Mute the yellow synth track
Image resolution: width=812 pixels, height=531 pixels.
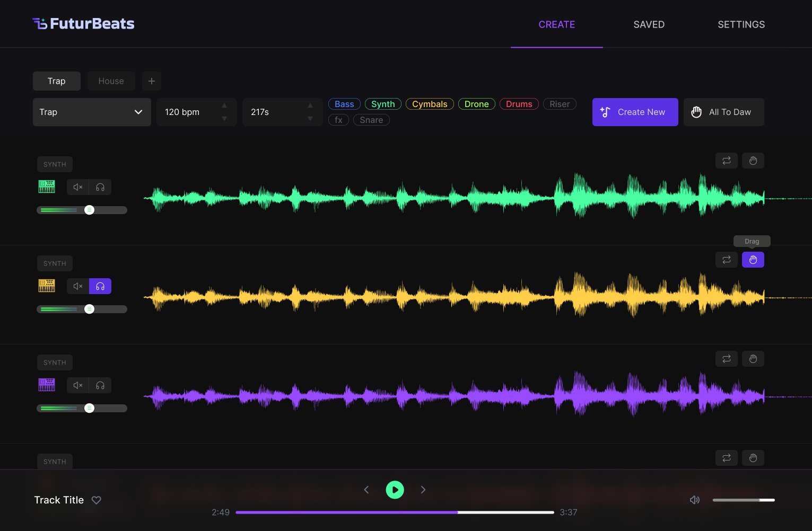[x=78, y=286]
